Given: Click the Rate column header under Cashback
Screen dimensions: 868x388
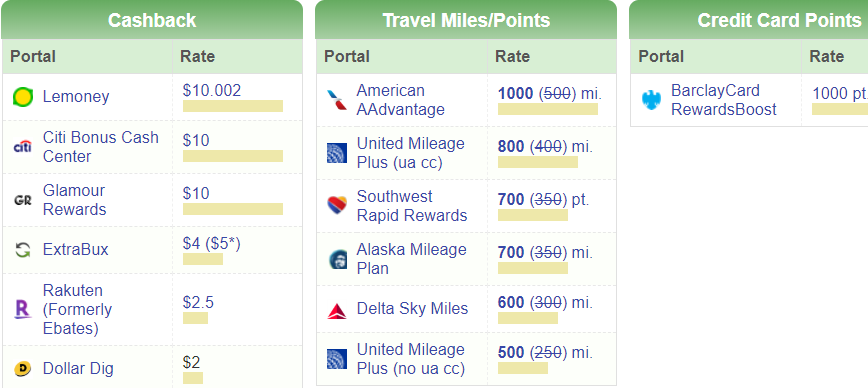Looking at the screenshot, I should point(198,56).
